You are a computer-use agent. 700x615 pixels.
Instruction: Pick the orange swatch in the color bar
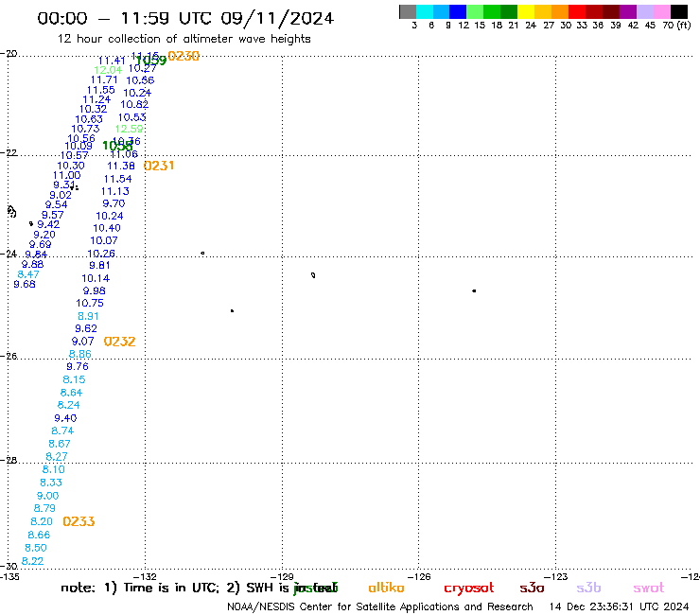[560, 11]
